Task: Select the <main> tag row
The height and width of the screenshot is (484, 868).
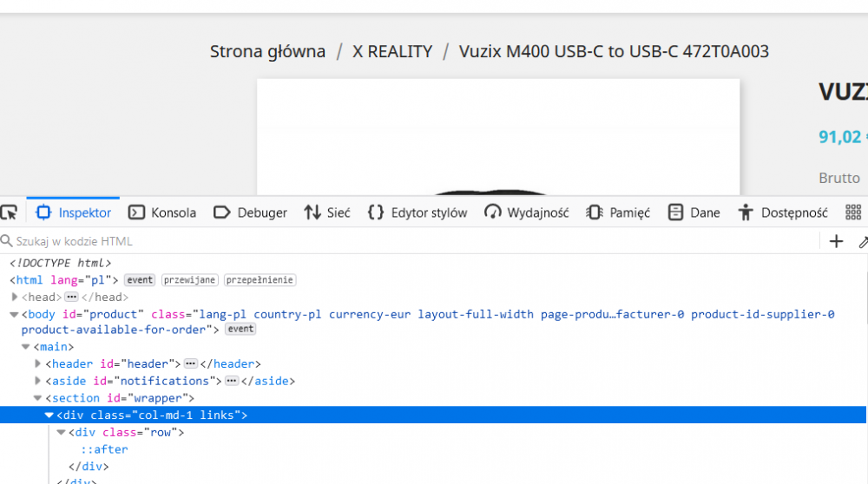Action: coord(53,347)
